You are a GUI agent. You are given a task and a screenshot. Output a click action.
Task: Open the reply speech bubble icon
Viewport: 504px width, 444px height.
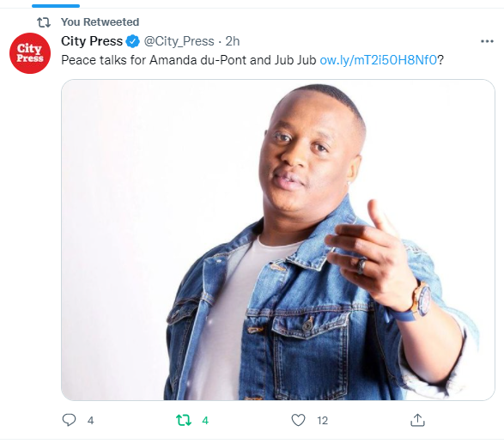coord(69,420)
